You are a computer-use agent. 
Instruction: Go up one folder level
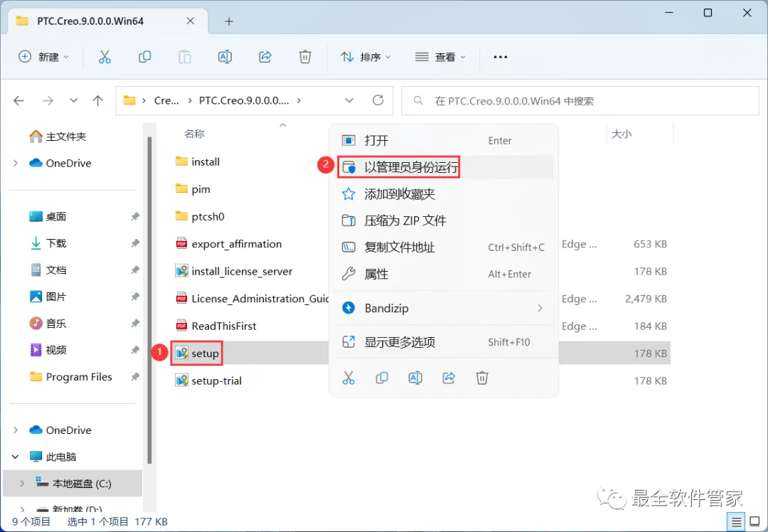98,101
